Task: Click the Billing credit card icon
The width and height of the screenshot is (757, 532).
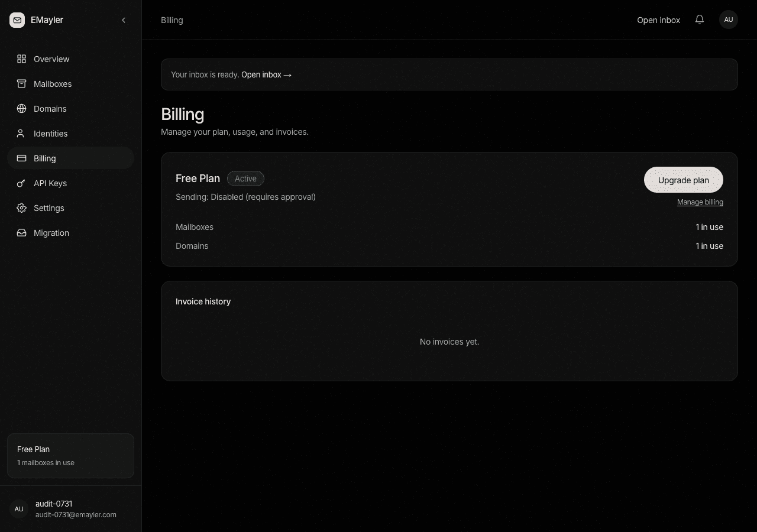Action: pyautogui.click(x=21, y=158)
